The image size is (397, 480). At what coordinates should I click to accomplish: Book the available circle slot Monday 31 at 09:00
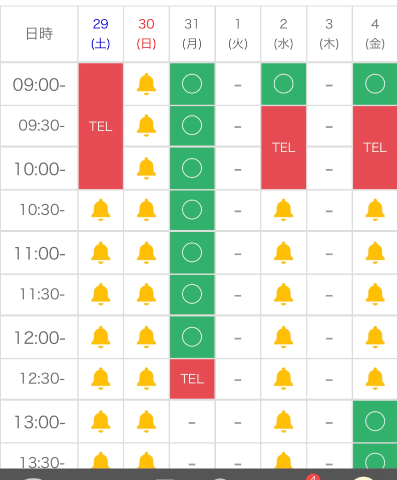192,84
